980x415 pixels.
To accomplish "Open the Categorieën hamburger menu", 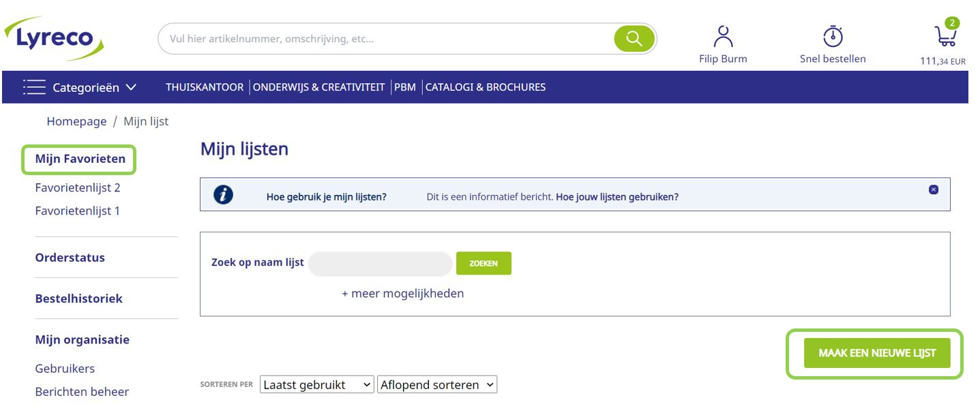I will pos(34,87).
